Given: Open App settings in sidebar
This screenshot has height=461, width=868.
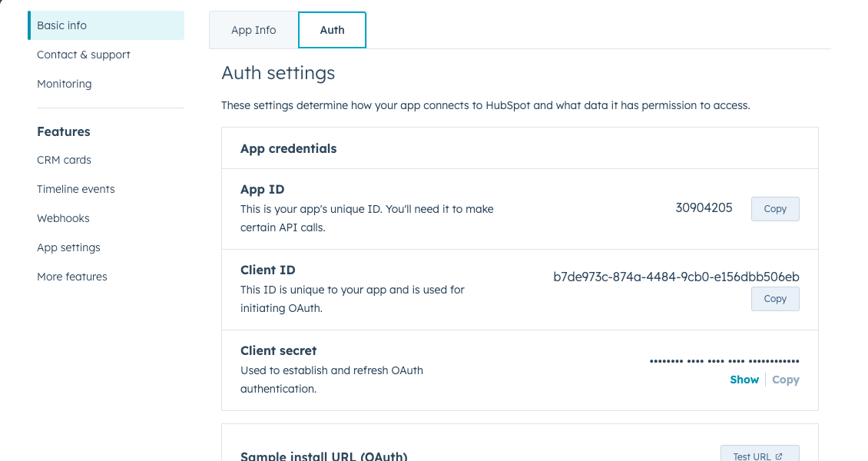Looking at the screenshot, I should coord(69,247).
